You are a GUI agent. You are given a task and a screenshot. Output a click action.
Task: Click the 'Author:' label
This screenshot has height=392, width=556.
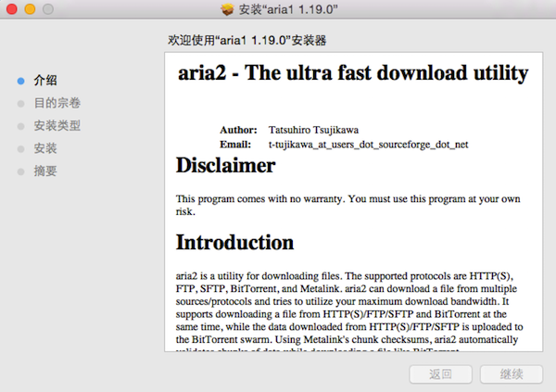pos(238,130)
